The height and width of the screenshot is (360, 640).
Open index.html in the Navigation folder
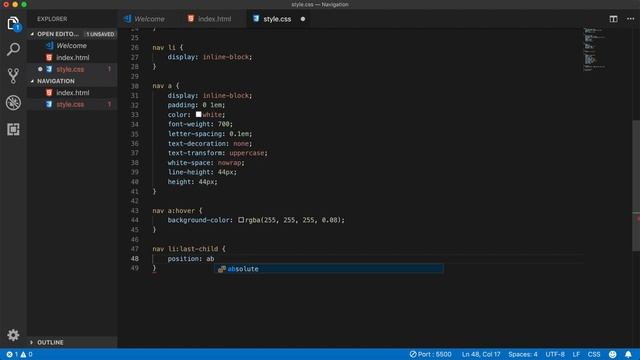[x=72, y=93]
